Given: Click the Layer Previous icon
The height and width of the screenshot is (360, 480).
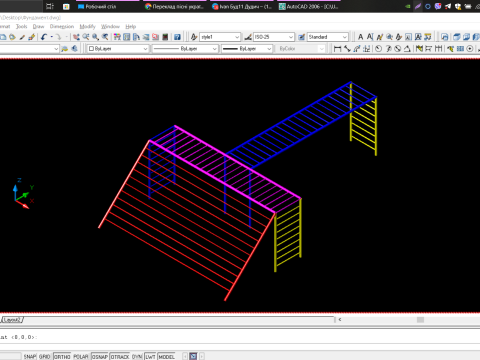Looking at the screenshot, I should pyautogui.click(x=74, y=49).
